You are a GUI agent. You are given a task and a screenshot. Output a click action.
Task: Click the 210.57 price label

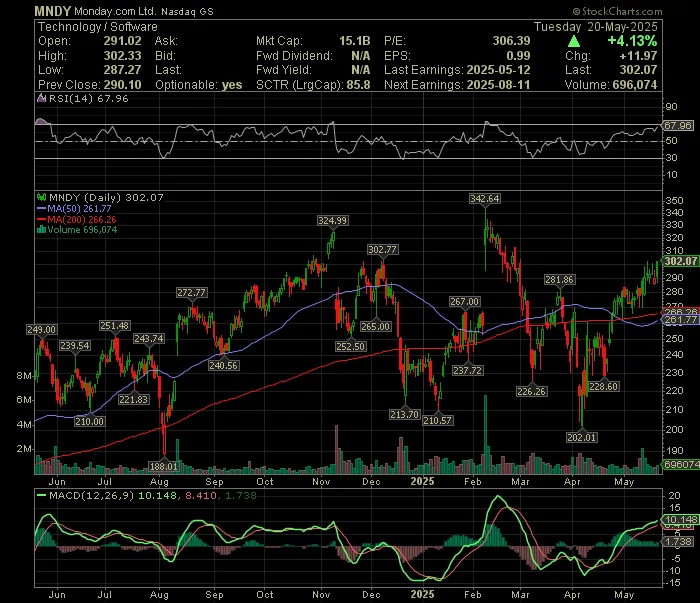438,420
